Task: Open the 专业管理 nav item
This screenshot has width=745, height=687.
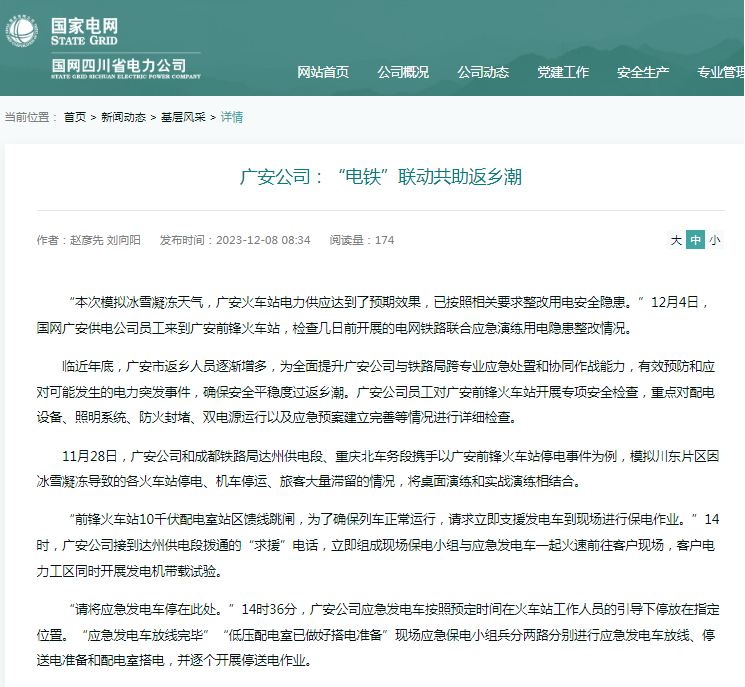Action: [x=721, y=72]
